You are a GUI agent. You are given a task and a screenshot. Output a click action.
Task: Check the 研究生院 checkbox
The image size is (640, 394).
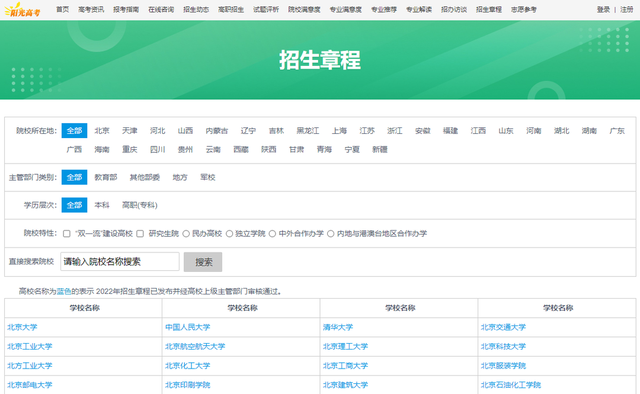tap(140, 234)
